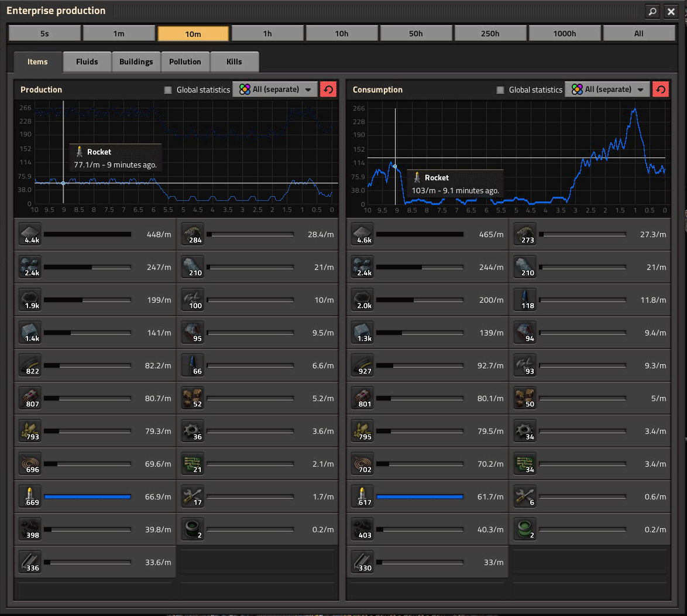Click the blue rocket bar under Consumption
The image size is (687, 616).
(420, 497)
